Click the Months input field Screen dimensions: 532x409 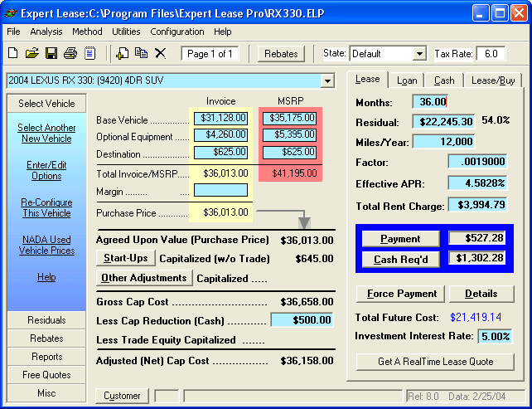430,102
